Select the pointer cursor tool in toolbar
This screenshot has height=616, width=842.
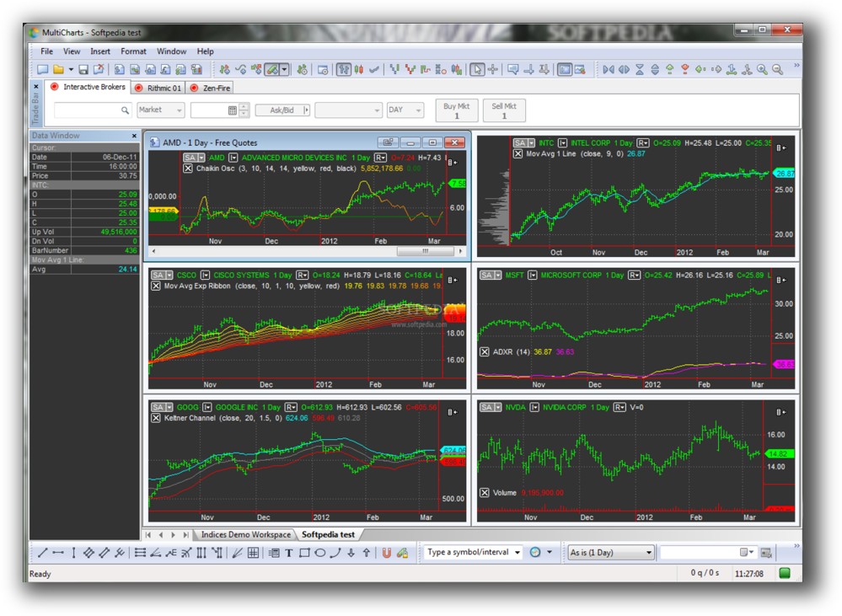[477, 70]
